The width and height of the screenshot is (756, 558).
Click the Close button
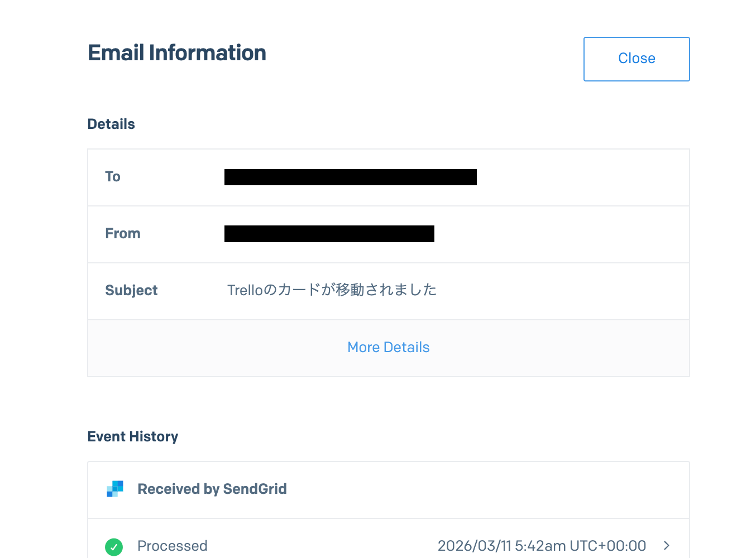click(x=637, y=59)
